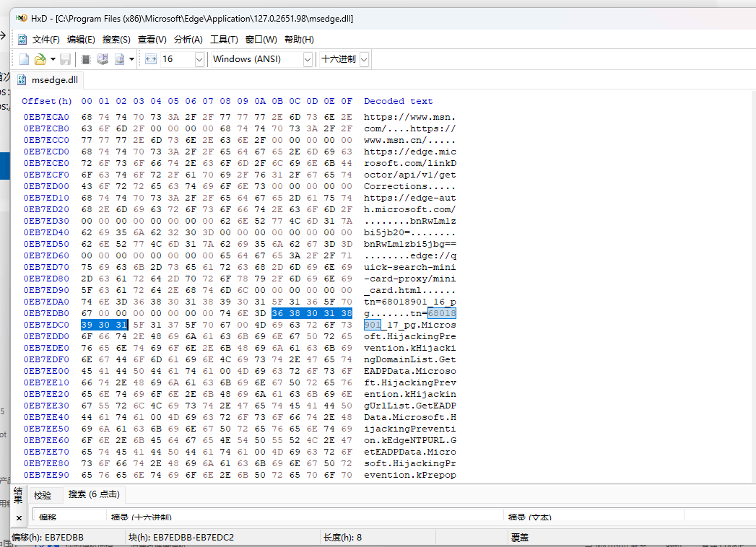Click decoded text 'h.microsoft.com/'
Viewport: 756px width, 547px height.
coord(410,210)
